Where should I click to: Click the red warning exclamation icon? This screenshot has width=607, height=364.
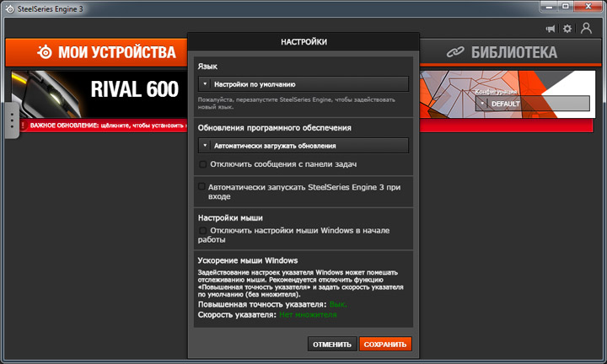pos(23,126)
